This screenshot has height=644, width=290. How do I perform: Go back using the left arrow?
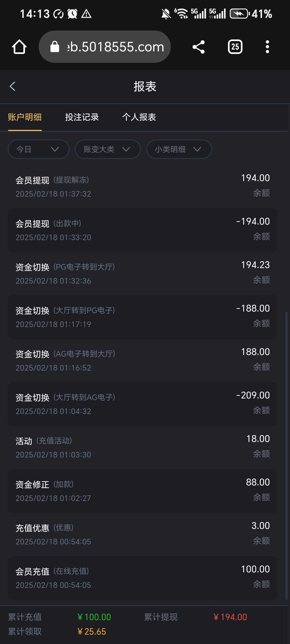click(x=13, y=86)
